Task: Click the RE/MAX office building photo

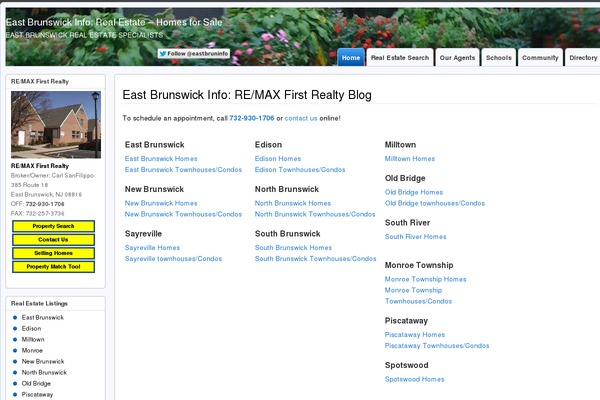Action: coord(56,124)
